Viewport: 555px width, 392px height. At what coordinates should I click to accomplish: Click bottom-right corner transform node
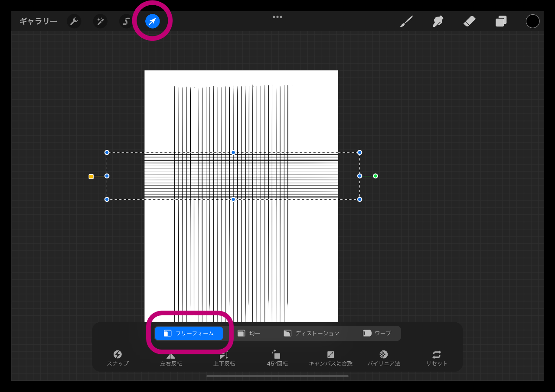pos(359,199)
